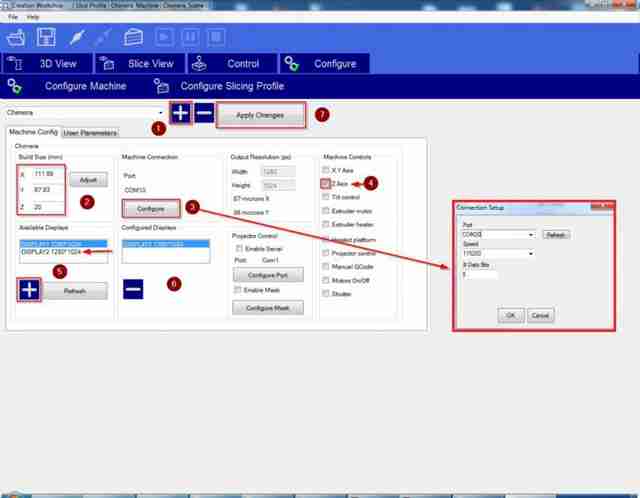This screenshot has width=640, height=498.
Task: Click the play build icon
Action: pyautogui.click(x=164, y=37)
